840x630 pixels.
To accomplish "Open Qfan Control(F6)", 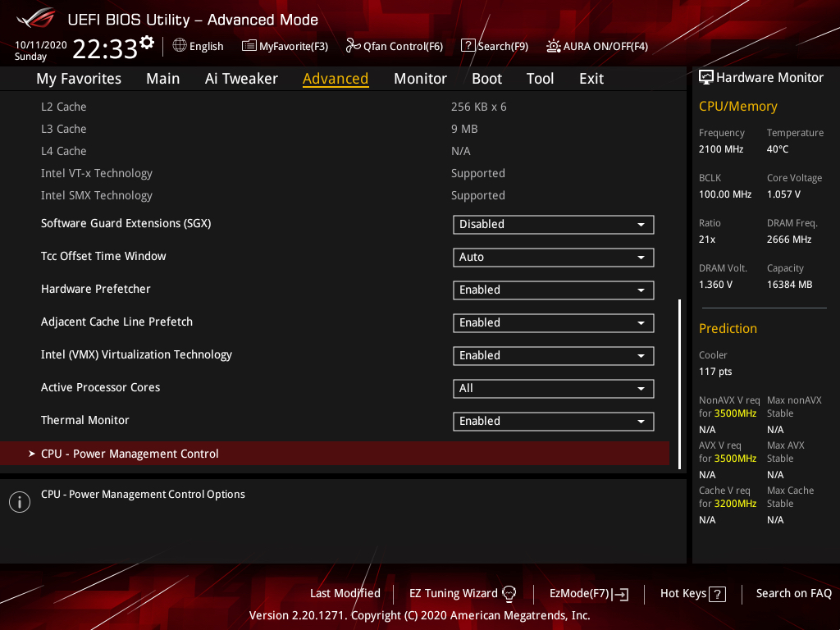I will click(x=395, y=46).
